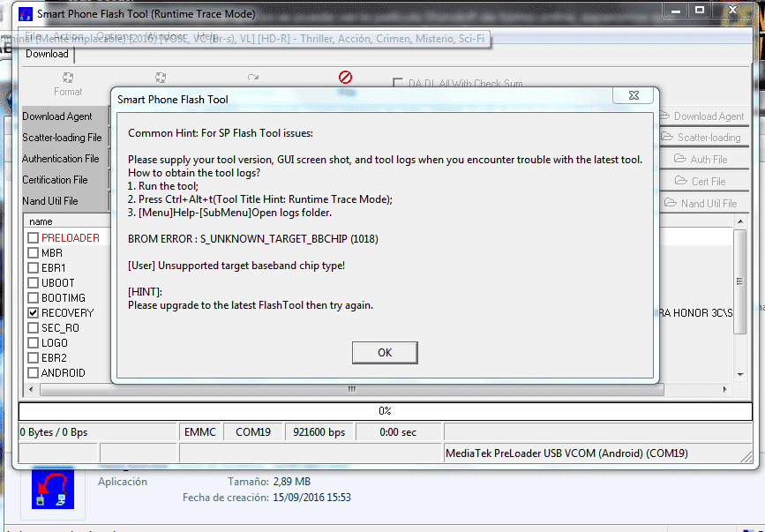
Task: Check the ANDROID partition box
Action: pyautogui.click(x=34, y=373)
